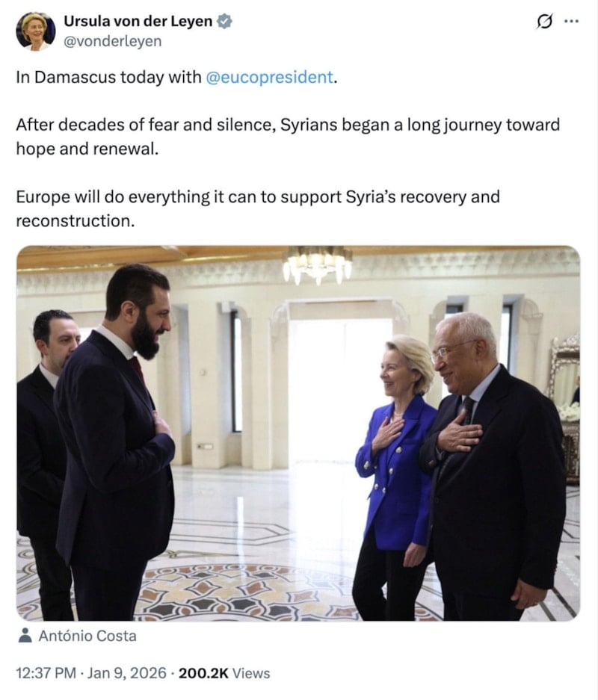This screenshot has width=598, height=700.
Task: Open Ursula von der Leyen's profile avatar
Action: click(36, 31)
